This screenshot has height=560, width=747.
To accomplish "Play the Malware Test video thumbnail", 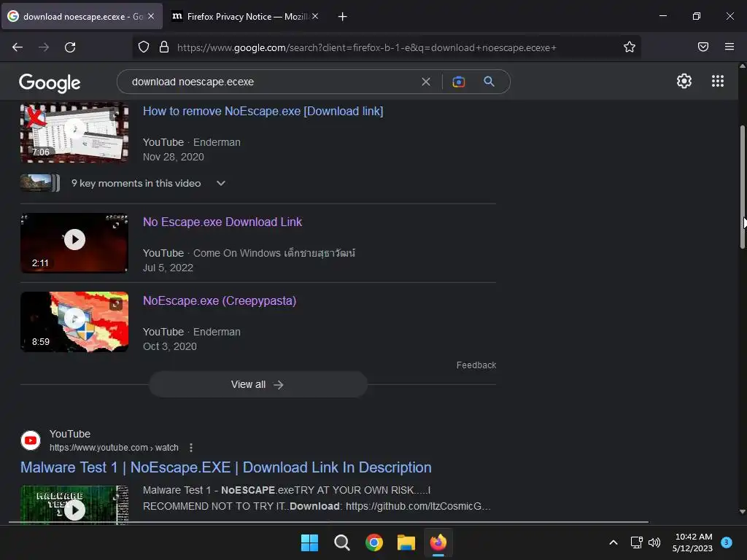I will (x=74, y=505).
